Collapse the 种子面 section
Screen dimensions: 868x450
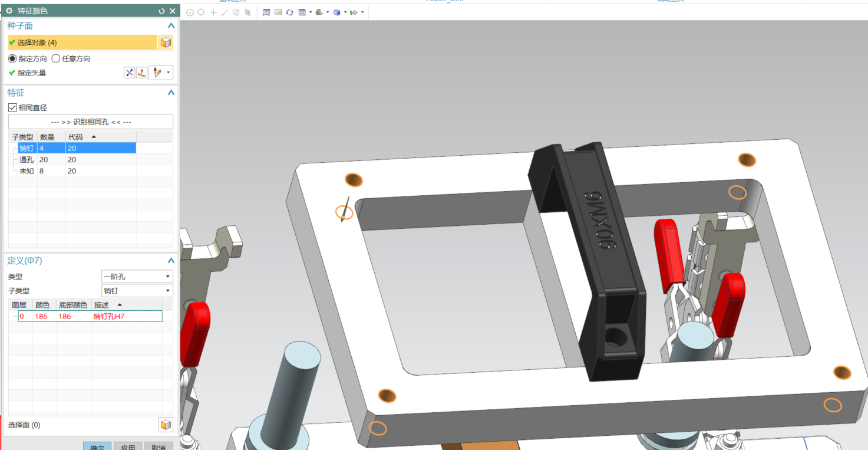click(x=171, y=26)
